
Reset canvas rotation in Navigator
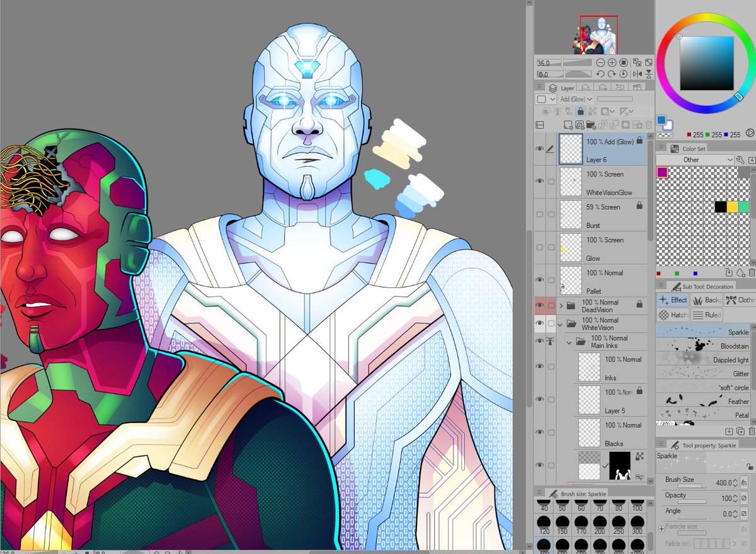[x=624, y=74]
